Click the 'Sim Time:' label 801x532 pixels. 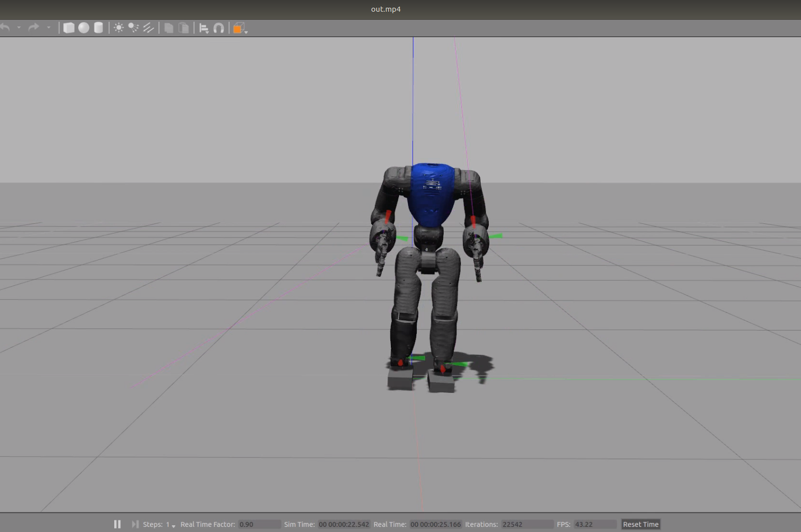(x=299, y=524)
